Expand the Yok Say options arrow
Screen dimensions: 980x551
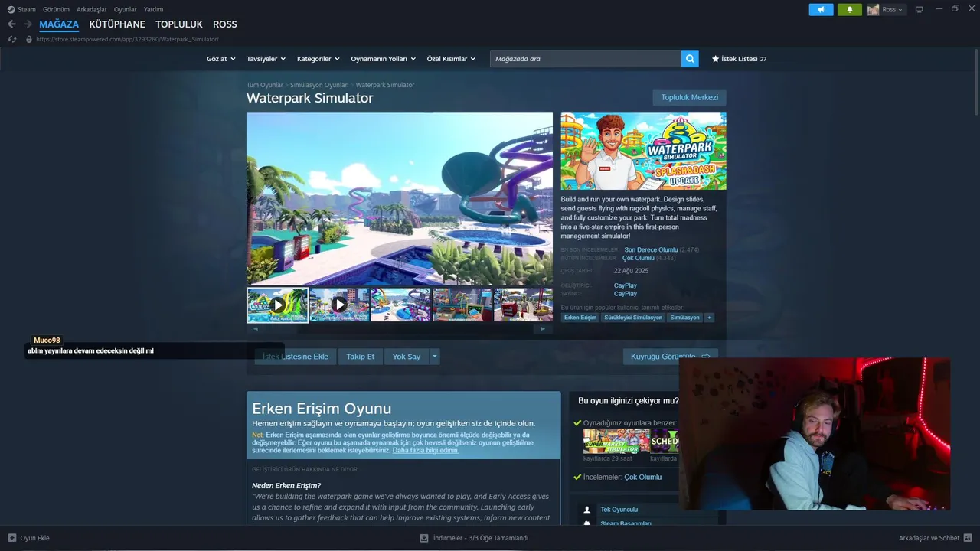coord(434,357)
